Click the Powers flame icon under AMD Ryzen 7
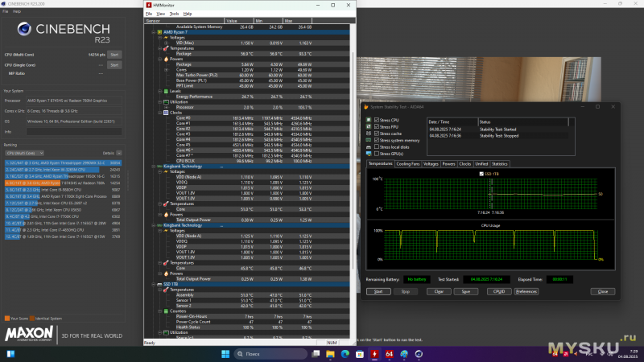Image resolution: width=644 pixels, height=362 pixels. (166, 59)
